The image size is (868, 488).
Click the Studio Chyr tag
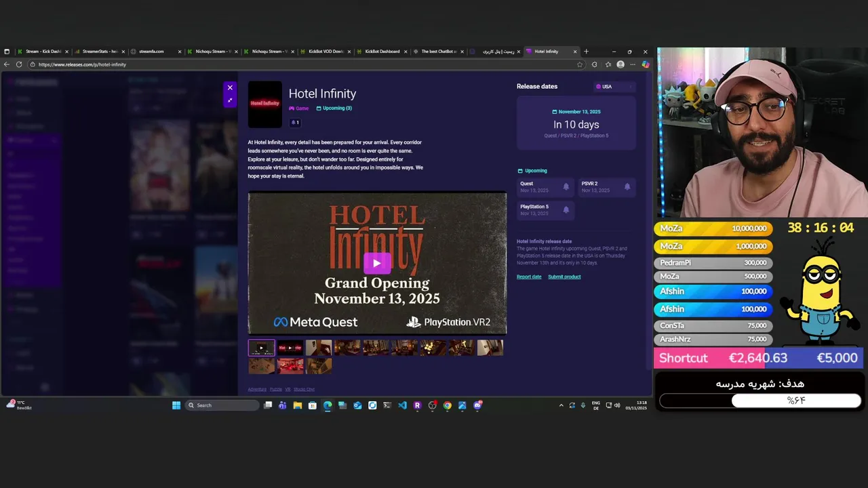click(x=304, y=389)
